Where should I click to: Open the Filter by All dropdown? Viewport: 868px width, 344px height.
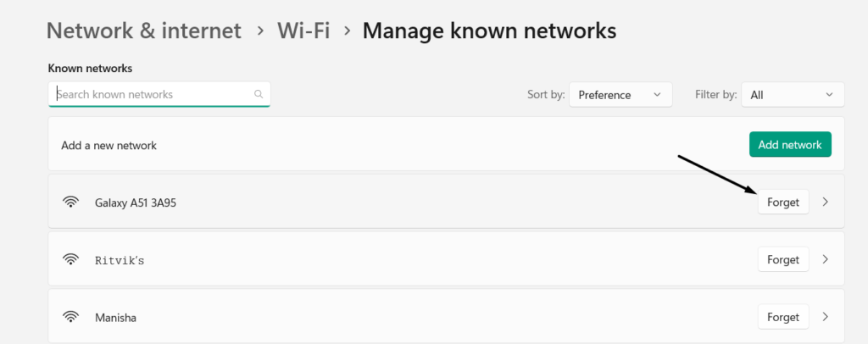pos(793,95)
